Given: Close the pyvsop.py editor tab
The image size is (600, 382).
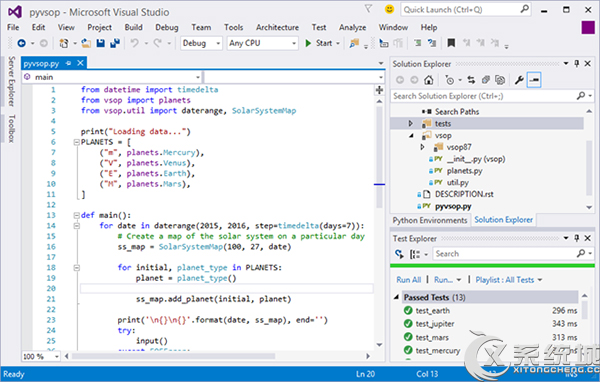Looking at the screenshot, I should click(x=80, y=63).
